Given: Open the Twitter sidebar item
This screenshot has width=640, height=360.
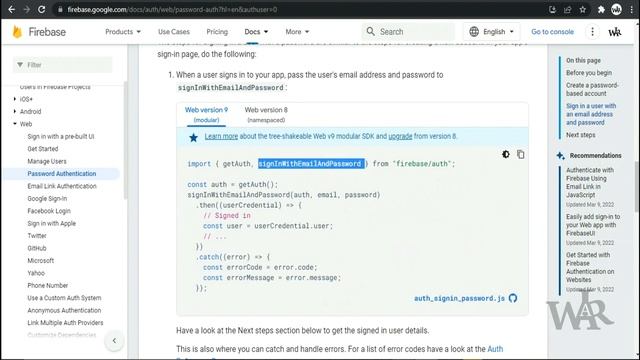Looking at the screenshot, I should (37, 236).
